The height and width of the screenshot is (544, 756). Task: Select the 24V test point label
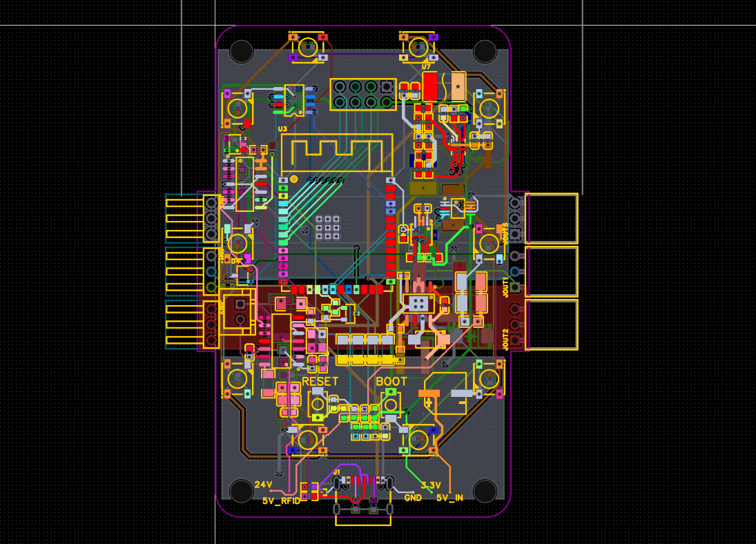pos(263,484)
